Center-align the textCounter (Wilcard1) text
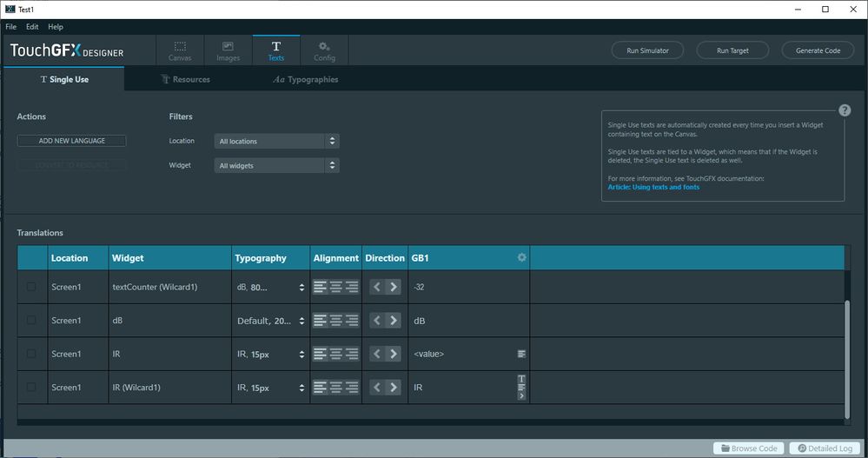This screenshot has width=868, height=458. click(335, 287)
